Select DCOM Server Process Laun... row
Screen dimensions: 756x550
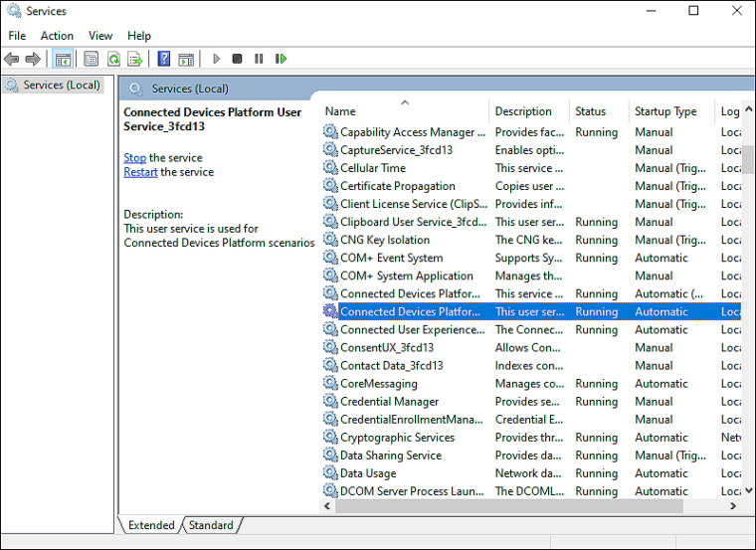pos(530,491)
